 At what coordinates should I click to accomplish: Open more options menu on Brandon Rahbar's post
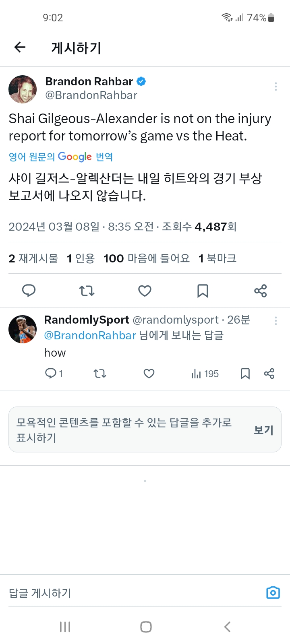(275, 87)
